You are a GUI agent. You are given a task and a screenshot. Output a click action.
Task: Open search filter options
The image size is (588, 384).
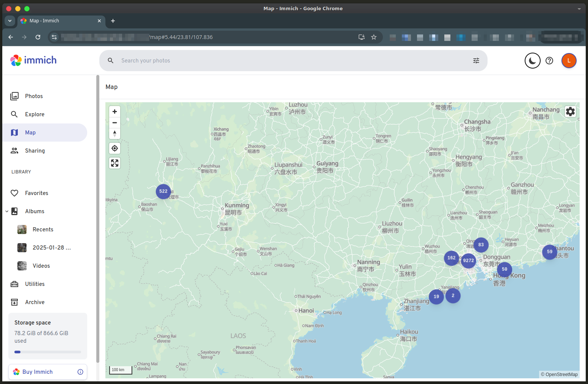(476, 61)
